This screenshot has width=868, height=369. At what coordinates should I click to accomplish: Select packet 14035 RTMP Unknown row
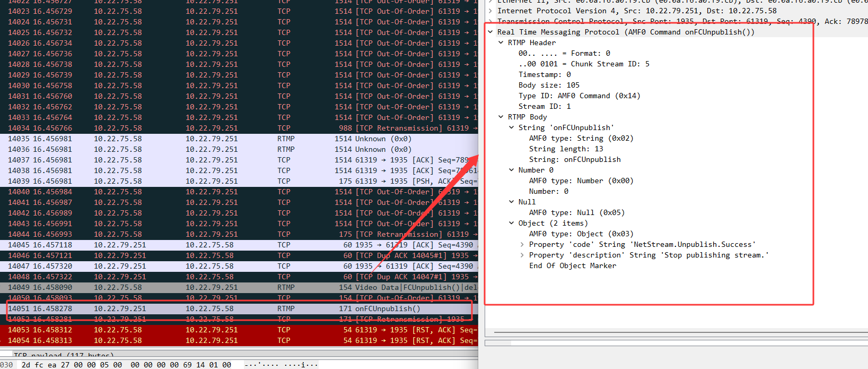pos(239,139)
